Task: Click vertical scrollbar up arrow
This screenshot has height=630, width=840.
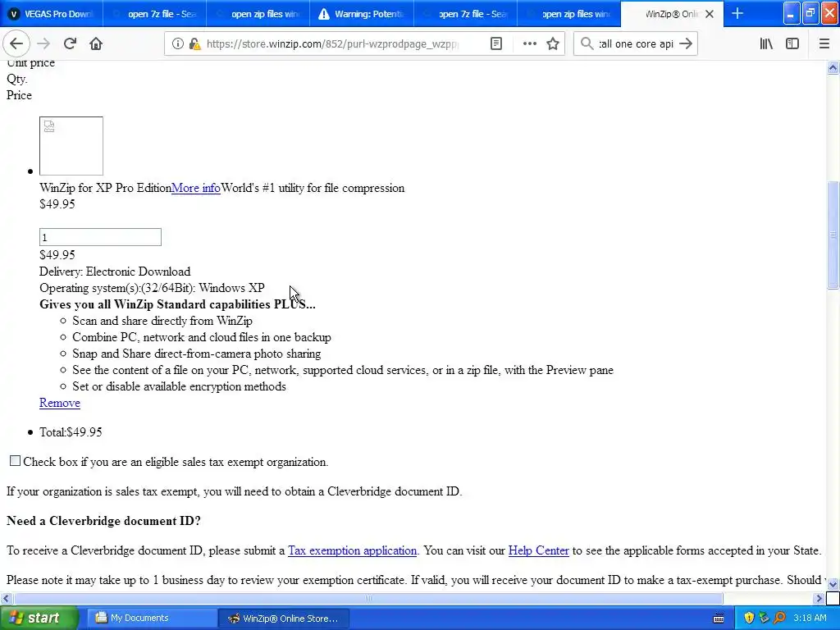Action: point(833,67)
